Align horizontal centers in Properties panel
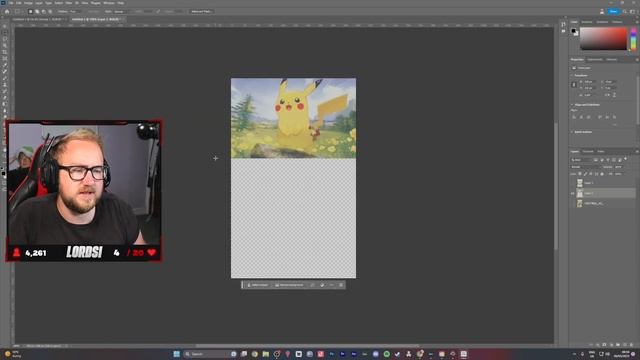Screen dimensions: 640x360 pyautogui.click(x=581, y=117)
